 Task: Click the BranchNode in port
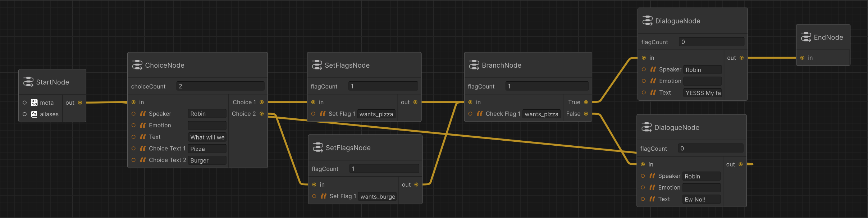[470, 102]
